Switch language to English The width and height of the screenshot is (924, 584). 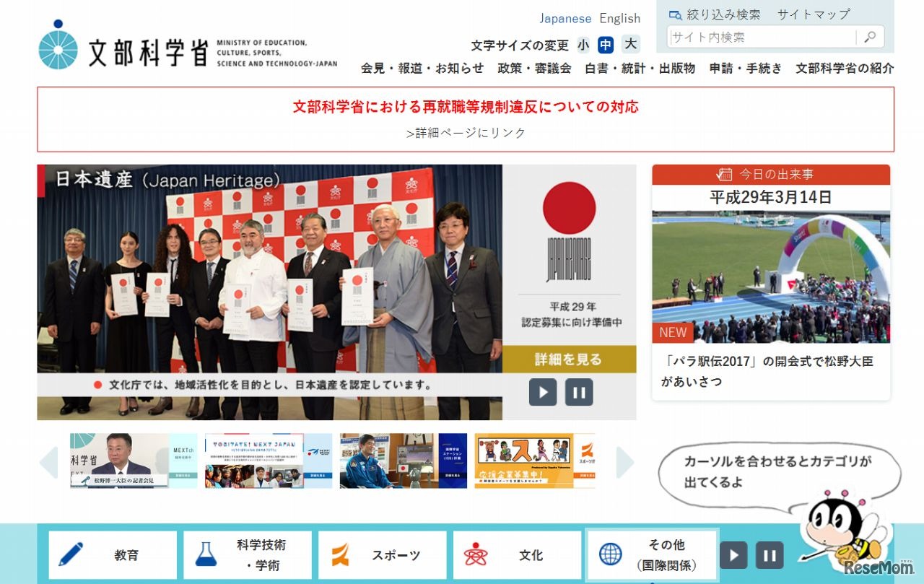coord(620,18)
